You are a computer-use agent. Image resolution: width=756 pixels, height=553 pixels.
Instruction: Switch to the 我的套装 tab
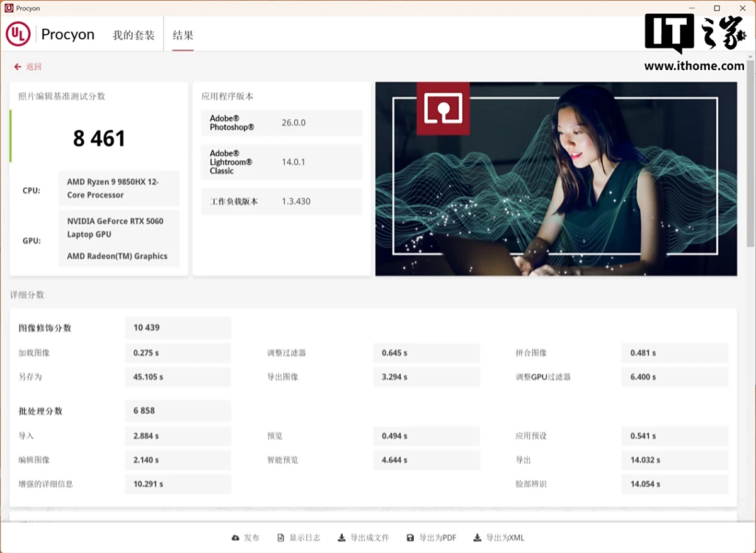(134, 35)
